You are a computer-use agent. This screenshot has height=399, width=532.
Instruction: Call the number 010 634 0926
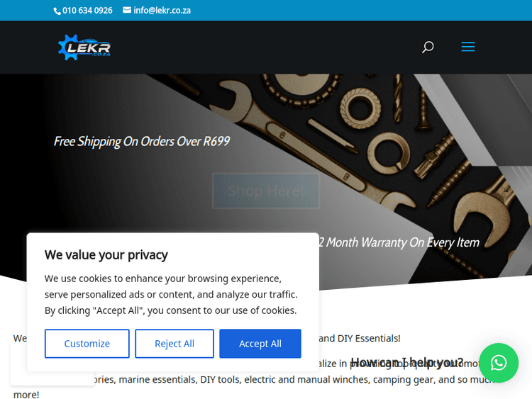(87, 11)
